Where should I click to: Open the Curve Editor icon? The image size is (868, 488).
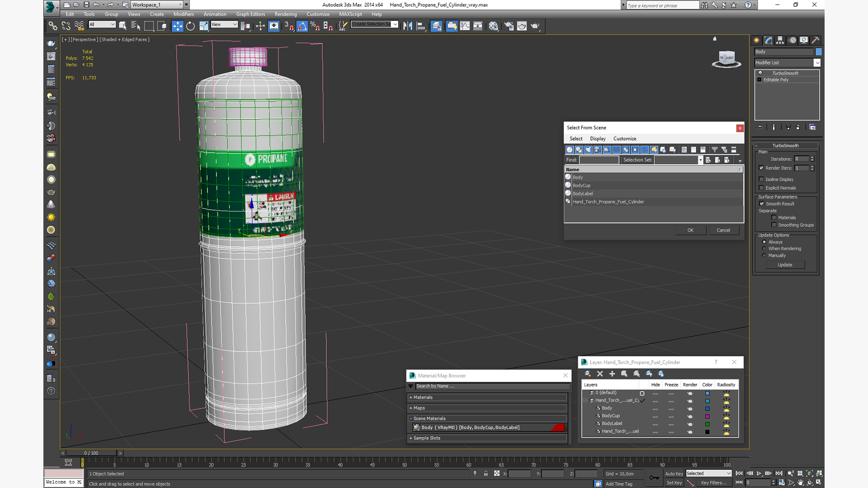pyautogui.click(x=465, y=26)
